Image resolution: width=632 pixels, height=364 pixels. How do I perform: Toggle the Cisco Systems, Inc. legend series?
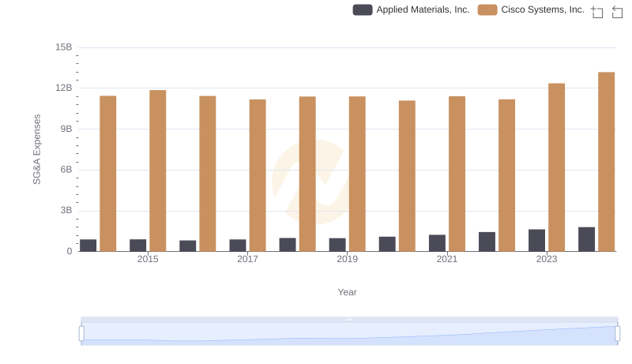pyautogui.click(x=531, y=9)
